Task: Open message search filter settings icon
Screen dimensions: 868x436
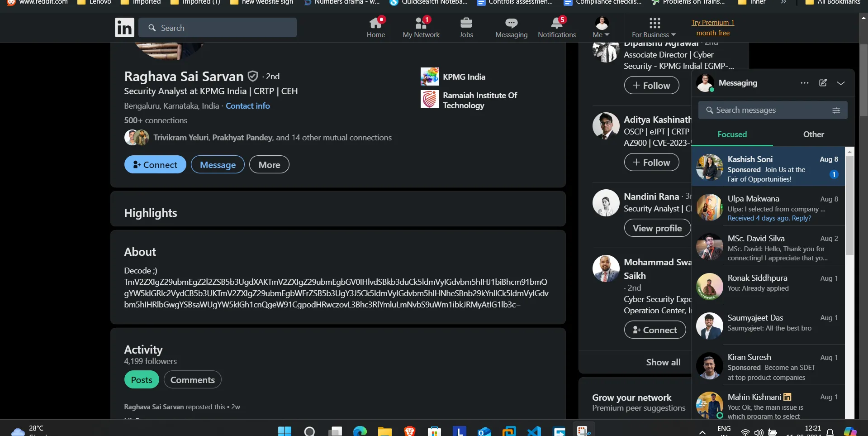Action: (836, 110)
